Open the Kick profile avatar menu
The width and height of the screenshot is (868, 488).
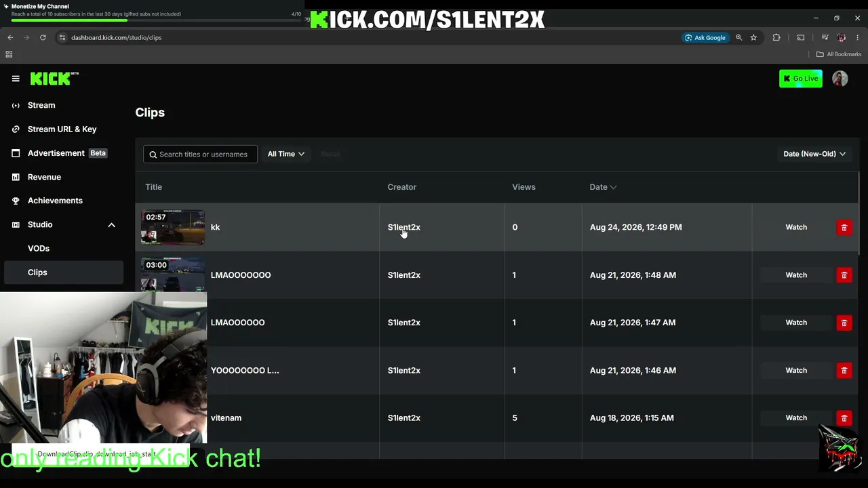840,79
